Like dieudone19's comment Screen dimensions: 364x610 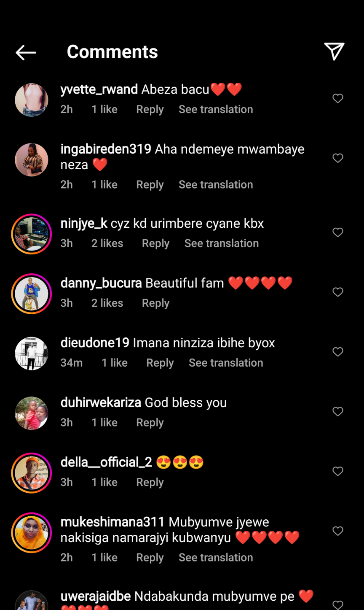coord(338,351)
